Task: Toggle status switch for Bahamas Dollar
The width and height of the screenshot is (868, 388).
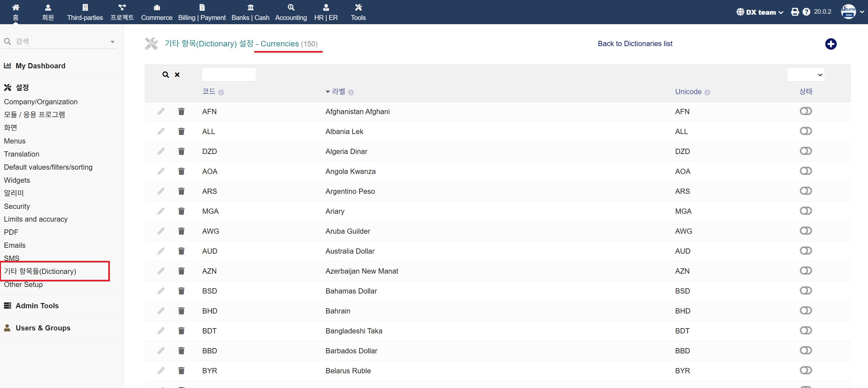Action: coord(805,291)
